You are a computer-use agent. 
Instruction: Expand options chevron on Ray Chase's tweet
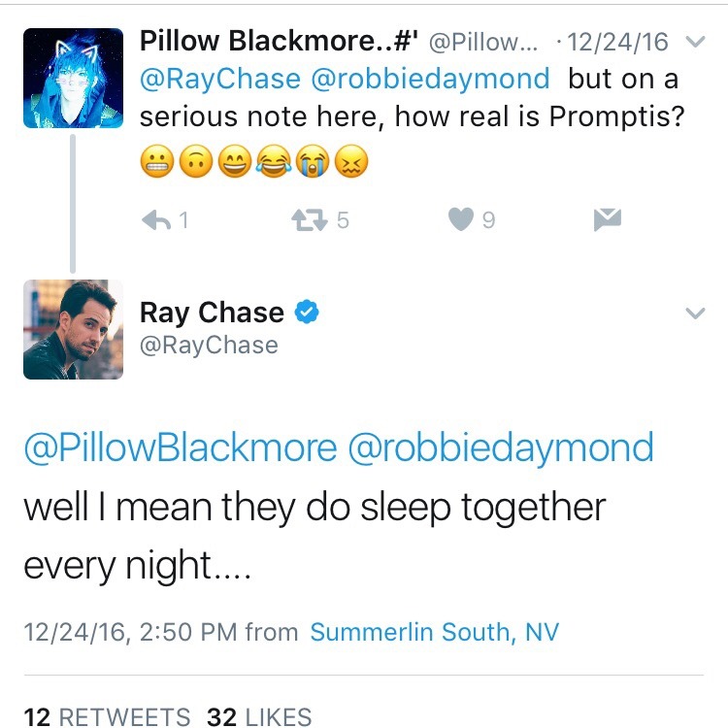[695, 314]
